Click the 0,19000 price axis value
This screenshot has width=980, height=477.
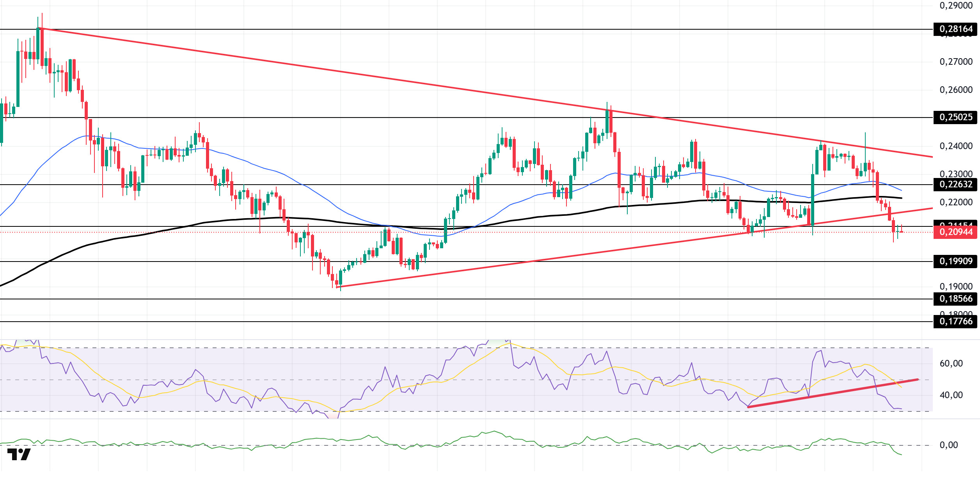click(956, 287)
